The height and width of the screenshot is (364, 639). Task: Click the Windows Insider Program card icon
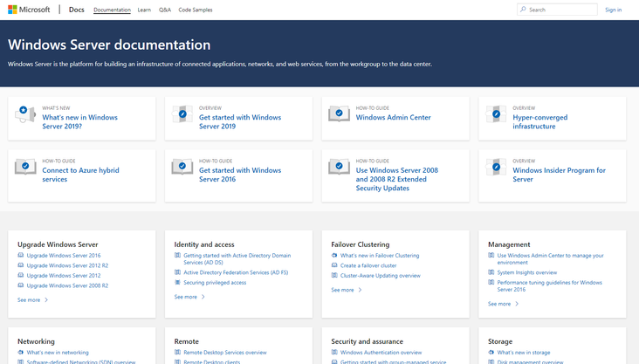[496, 167]
